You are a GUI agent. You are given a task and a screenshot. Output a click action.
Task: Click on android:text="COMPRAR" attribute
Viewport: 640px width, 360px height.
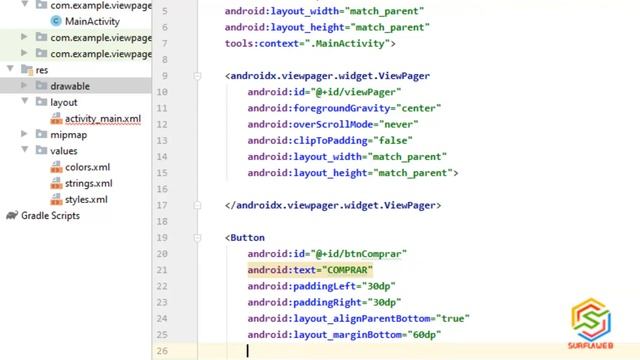[310, 270]
